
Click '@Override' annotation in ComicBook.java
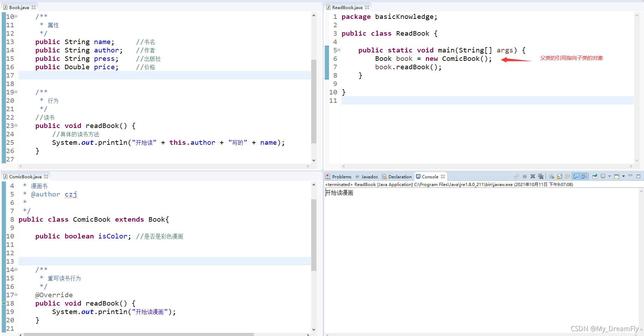coord(54,295)
